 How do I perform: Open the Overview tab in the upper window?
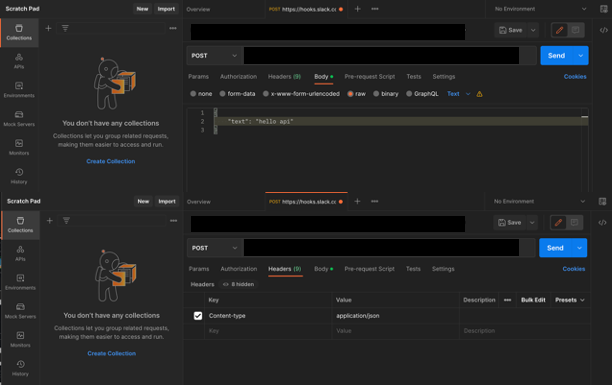[198, 9]
